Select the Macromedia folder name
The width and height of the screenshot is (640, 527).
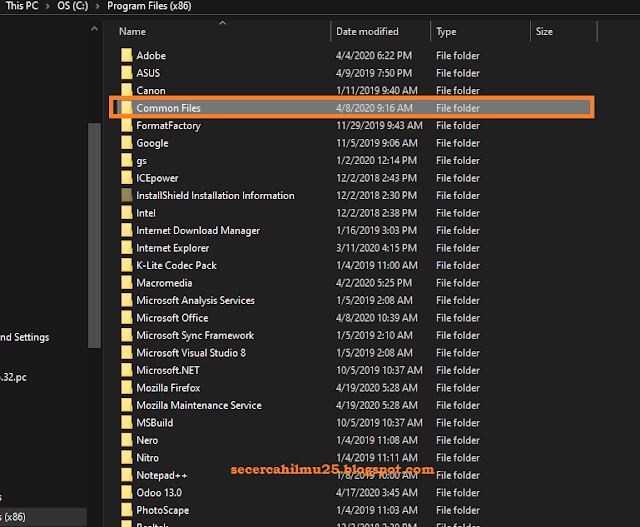click(164, 283)
